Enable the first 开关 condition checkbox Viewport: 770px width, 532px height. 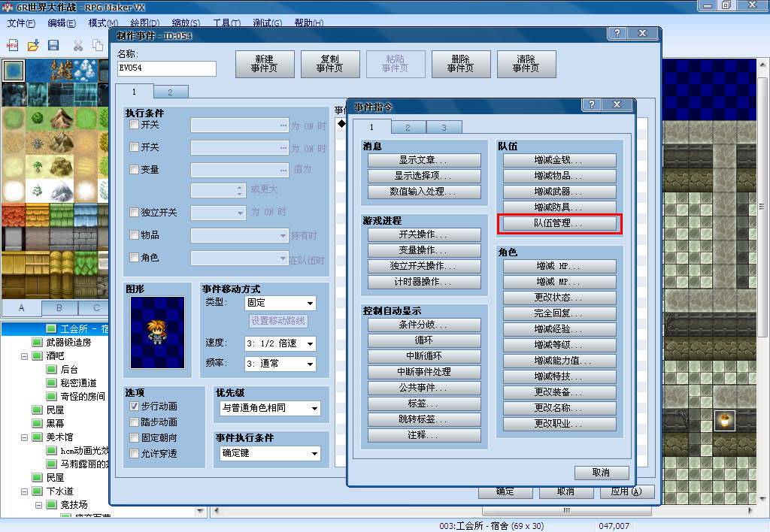coord(134,125)
